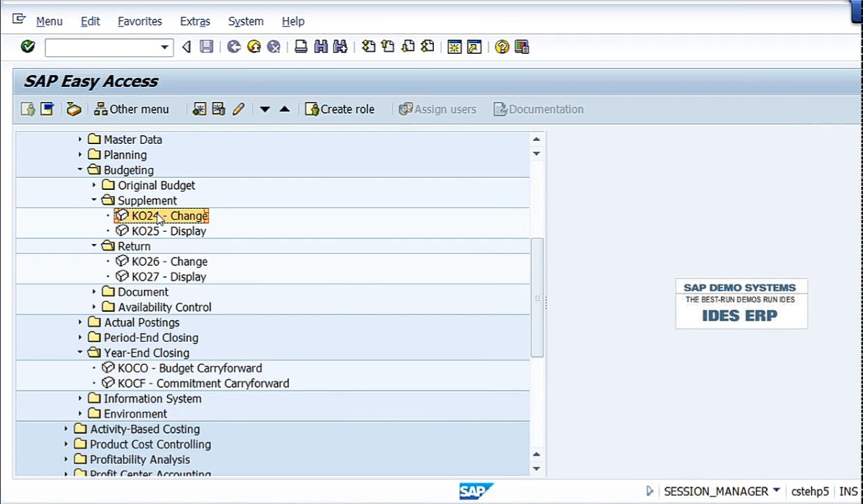This screenshot has width=863, height=504.
Task: Select the KO27 - Display transaction
Action: pyautogui.click(x=161, y=277)
